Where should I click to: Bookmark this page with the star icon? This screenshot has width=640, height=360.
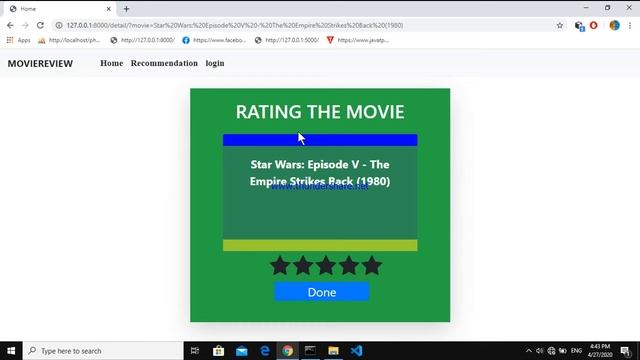click(x=560, y=25)
